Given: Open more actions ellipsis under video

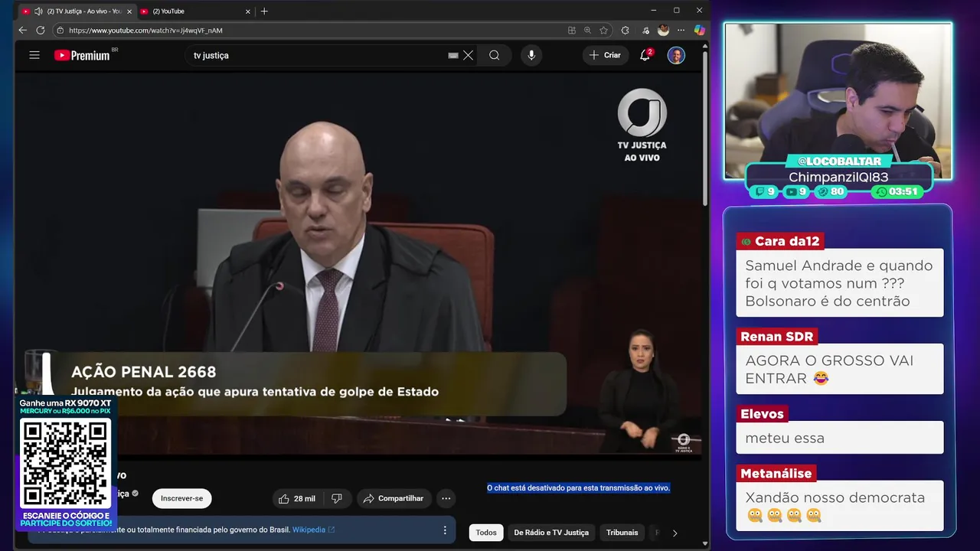Looking at the screenshot, I should [x=446, y=498].
